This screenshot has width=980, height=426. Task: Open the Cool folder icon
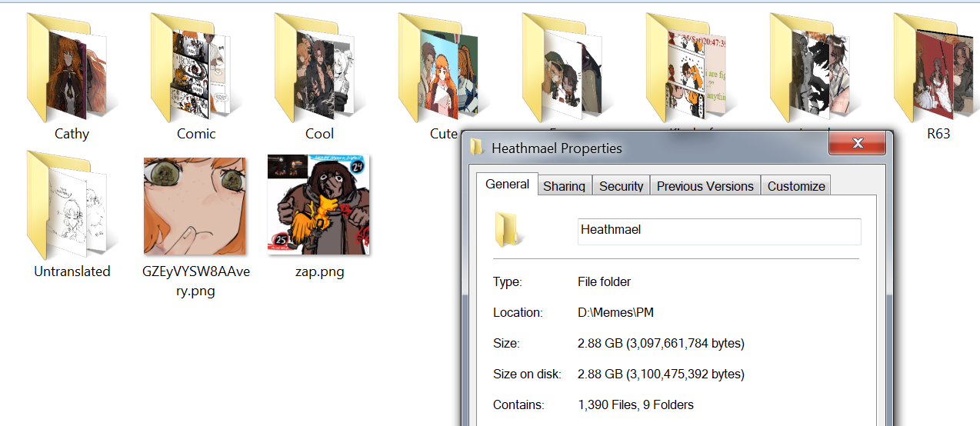pos(319,68)
